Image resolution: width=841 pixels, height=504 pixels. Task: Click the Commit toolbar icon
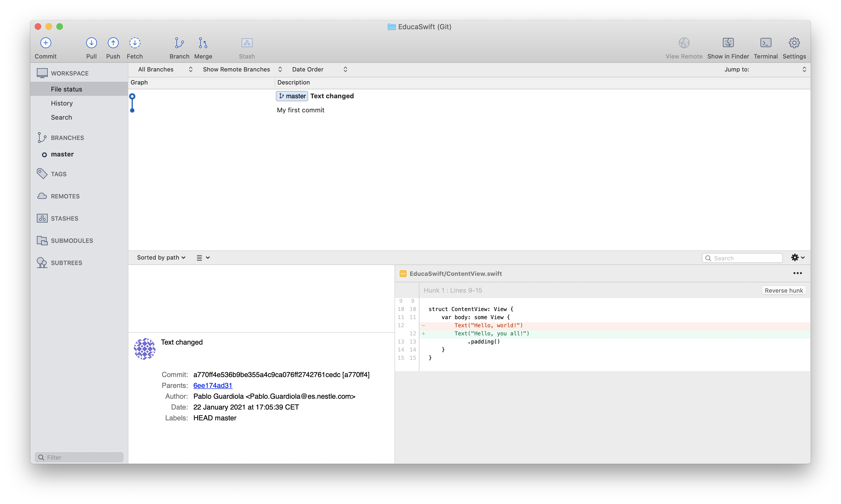tap(46, 43)
